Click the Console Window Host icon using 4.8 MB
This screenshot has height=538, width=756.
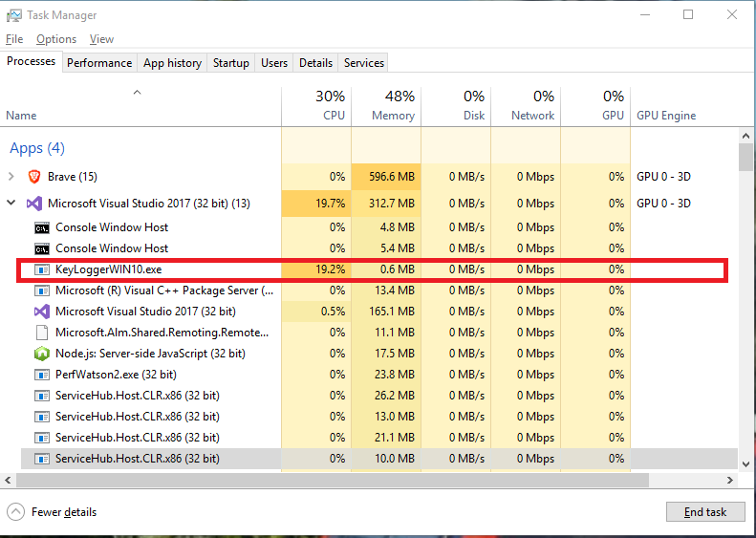point(42,227)
